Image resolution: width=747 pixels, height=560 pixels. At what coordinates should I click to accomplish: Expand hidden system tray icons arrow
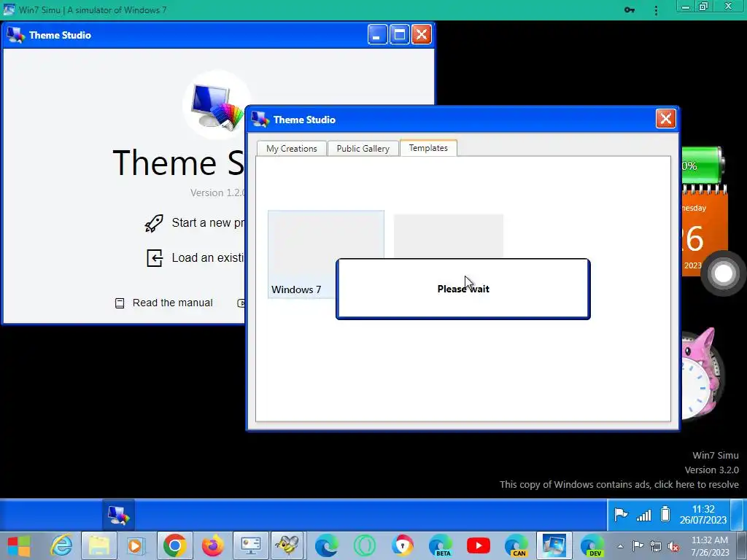click(x=620, y=546)
